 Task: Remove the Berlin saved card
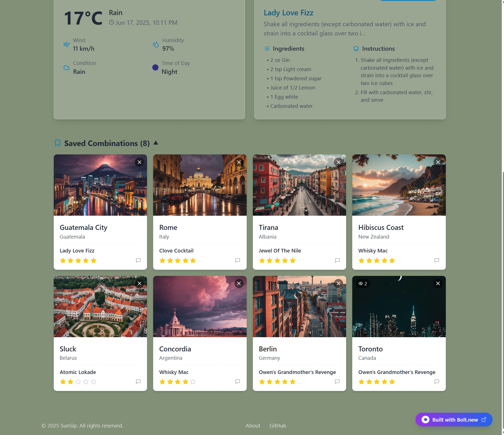click(x=339, y=283)
